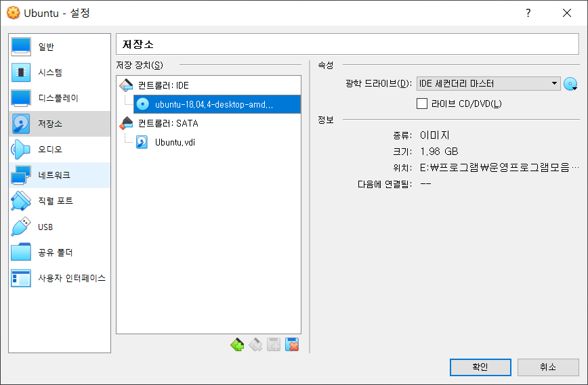Screen dimensions: 588x385
Task: Click the SATA controller icon
Action: [126, 123]
